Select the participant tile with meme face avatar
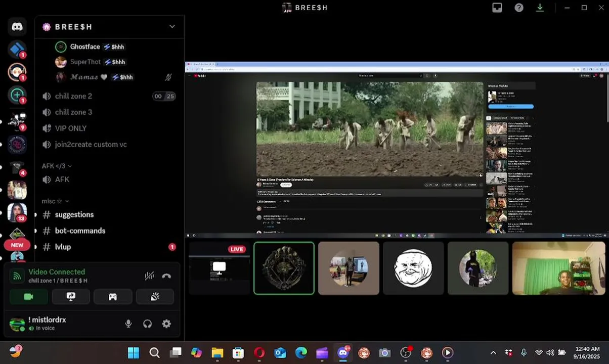This screenshot has height=364, width=609. [x=413, y=268]
